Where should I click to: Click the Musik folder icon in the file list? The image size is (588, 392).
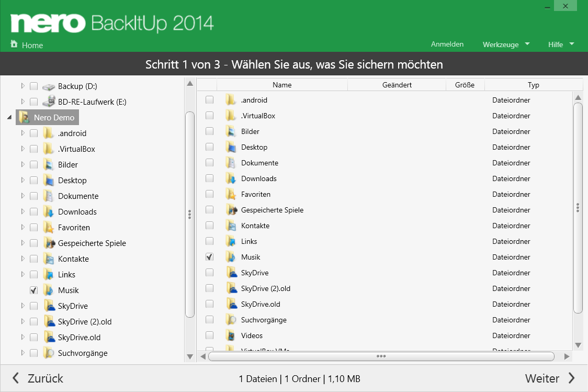231,257
